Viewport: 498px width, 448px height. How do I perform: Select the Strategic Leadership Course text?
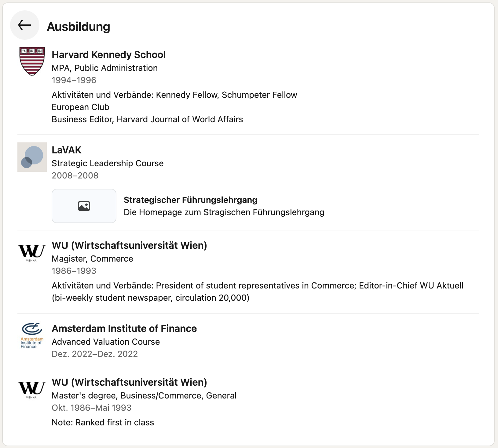(108, 163)
